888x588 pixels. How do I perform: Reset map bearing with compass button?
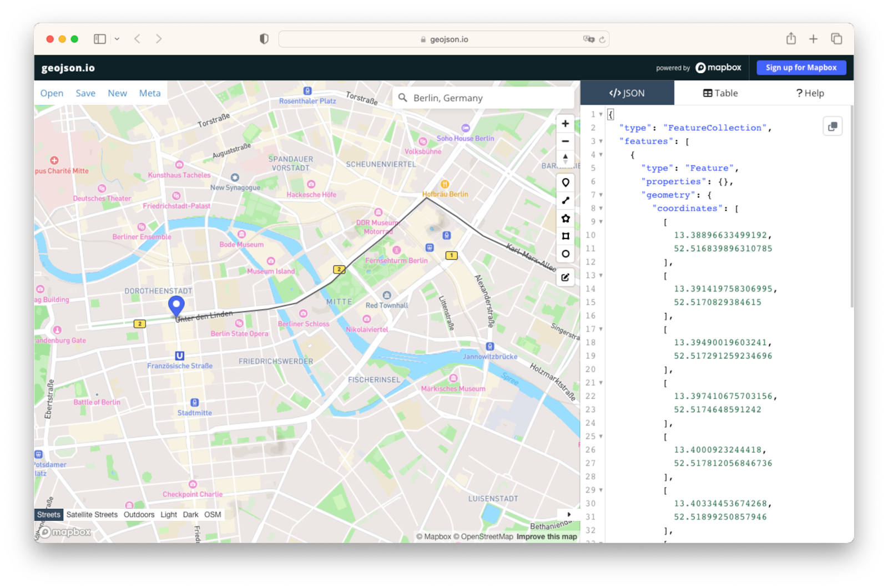point(565,159)
